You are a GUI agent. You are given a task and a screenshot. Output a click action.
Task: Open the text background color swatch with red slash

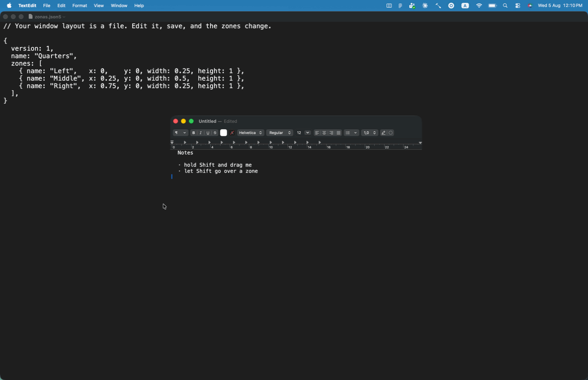pos(232,133)
